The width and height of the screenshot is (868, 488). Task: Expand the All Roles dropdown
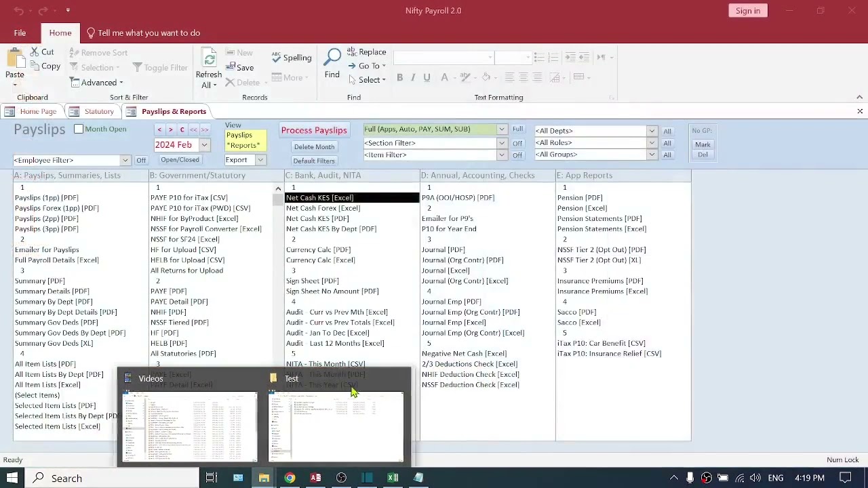[x=652, y=143]
